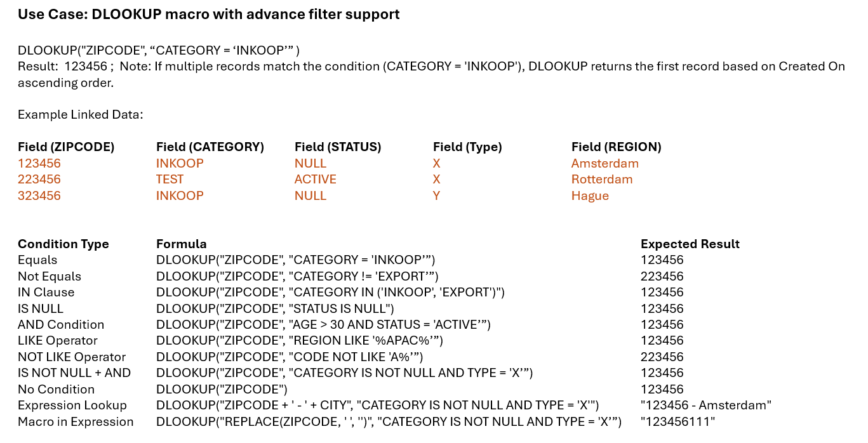The height and width of the screenshot is (443, 868).
Task: Click the Field (ZIPCODE) column header
Action: pyautogui.click(x=66, y=147)
